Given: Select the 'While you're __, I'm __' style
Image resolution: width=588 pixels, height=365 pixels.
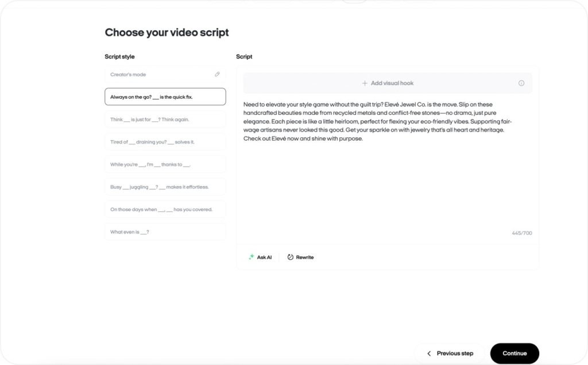Looking at the screenshot, I should click(165, 164).
